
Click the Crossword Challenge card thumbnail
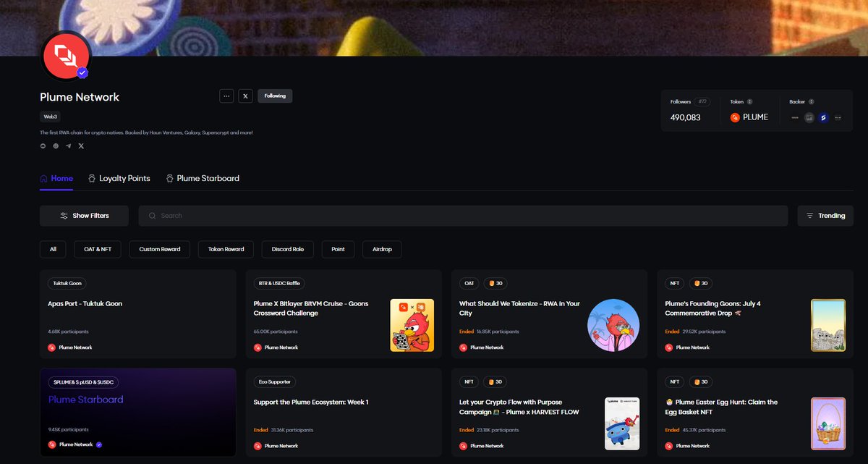tap(412, 325)
